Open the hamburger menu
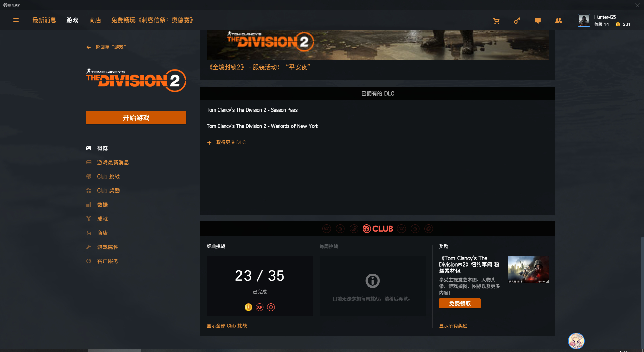Screen dimensions: 644x352 (x=16, y=20)
